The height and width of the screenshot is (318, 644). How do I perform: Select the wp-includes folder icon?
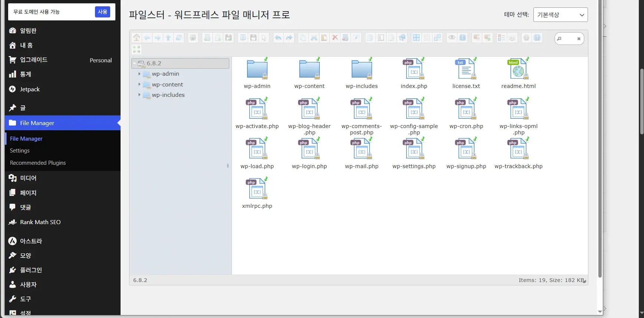coord(362,69)
